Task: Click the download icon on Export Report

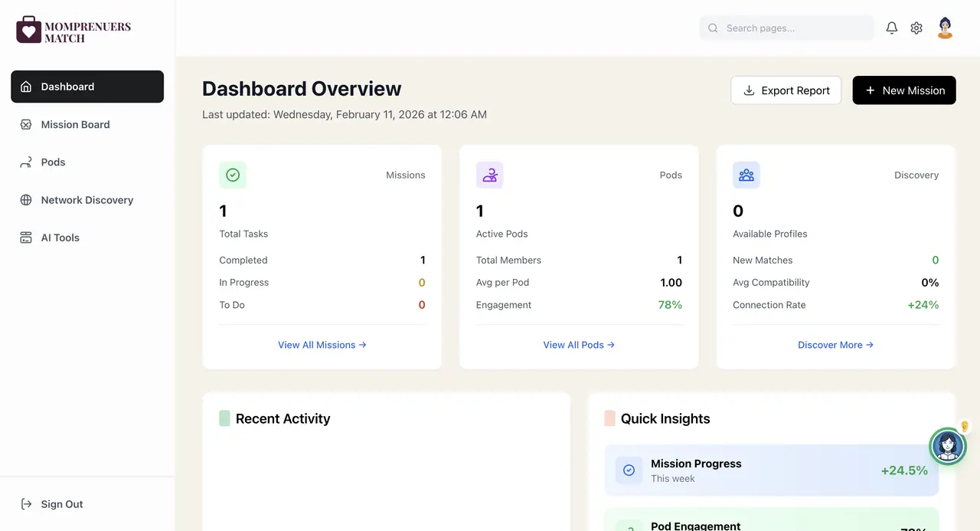Action: 750,90
